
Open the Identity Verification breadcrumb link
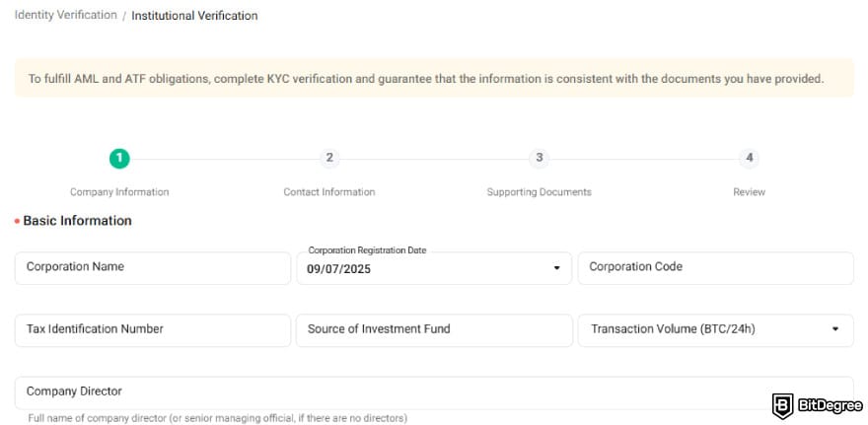[x=65, y=15]
